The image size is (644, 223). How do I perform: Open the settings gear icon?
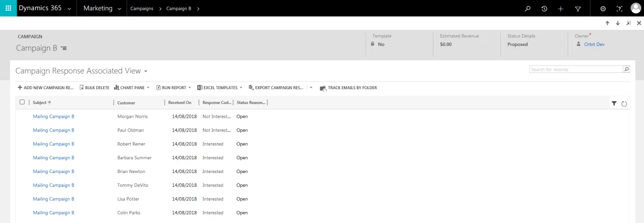(603, 8)
